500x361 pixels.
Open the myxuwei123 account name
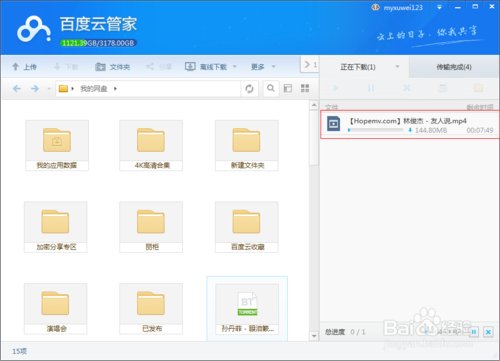click(x=403, y=8)
